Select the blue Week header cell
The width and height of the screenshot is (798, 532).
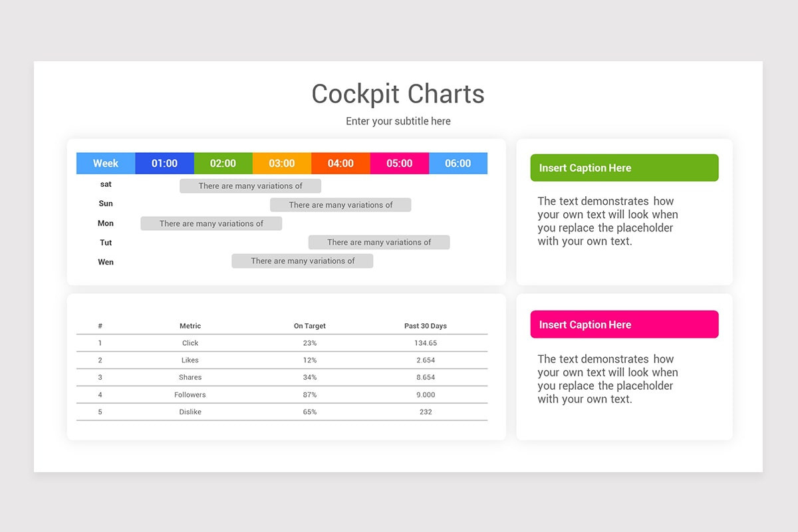point(104,163)
